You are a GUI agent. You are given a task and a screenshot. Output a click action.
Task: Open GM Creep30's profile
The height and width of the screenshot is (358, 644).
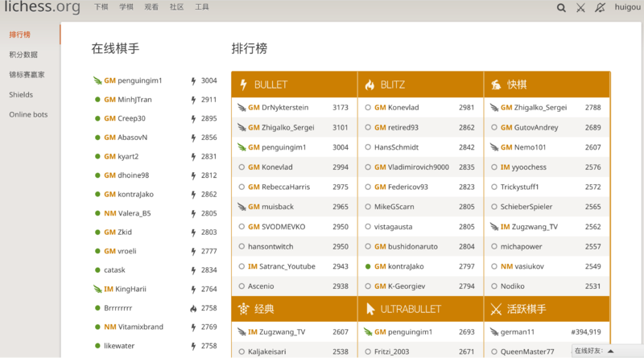tap(125, 118)
